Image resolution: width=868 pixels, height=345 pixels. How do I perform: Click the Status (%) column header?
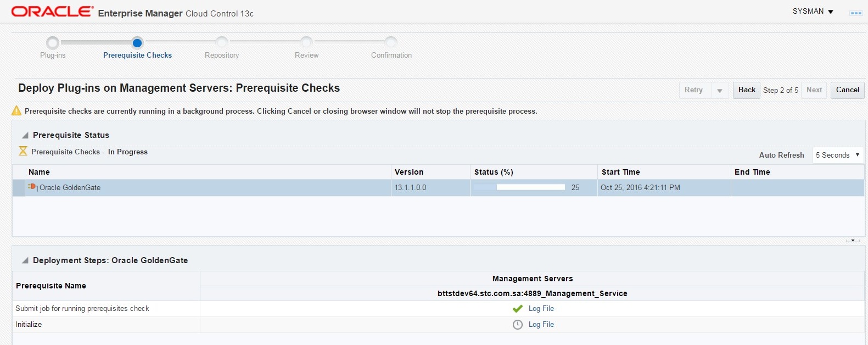click(534, 172)
